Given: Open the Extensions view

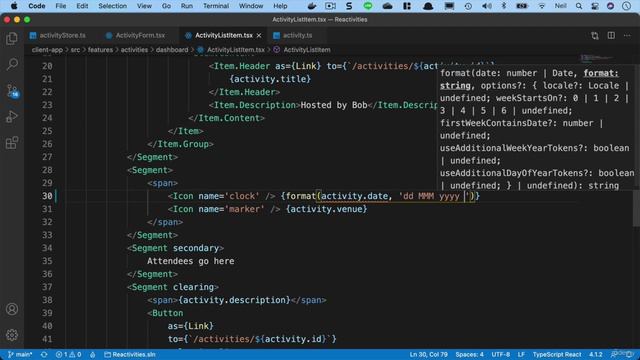Looking at the screenshot, I should coord(12,143).
